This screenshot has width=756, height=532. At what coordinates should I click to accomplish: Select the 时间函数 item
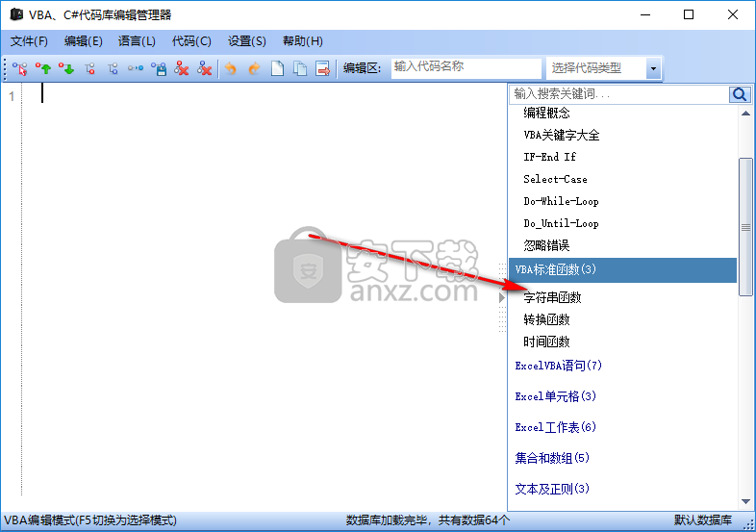tap(546, 342)
